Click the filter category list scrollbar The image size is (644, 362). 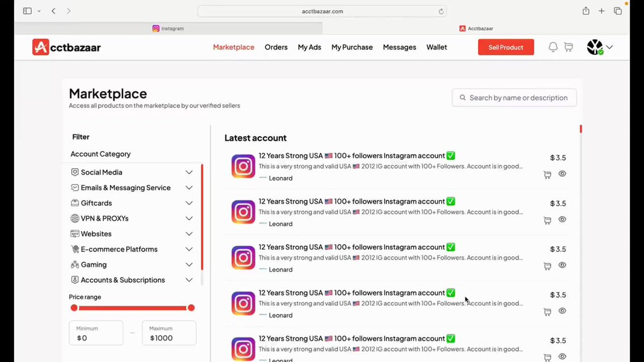click(202, 217)
